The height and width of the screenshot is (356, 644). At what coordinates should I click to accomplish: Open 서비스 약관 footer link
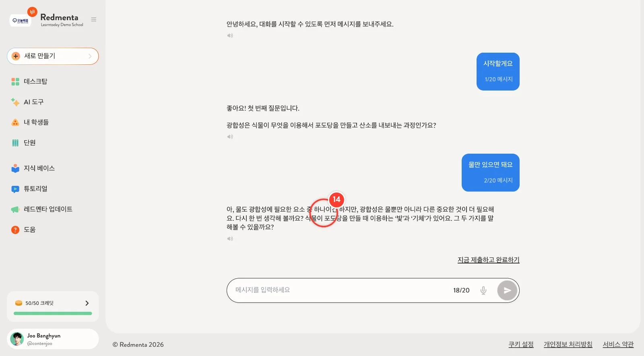pos(618,345)
